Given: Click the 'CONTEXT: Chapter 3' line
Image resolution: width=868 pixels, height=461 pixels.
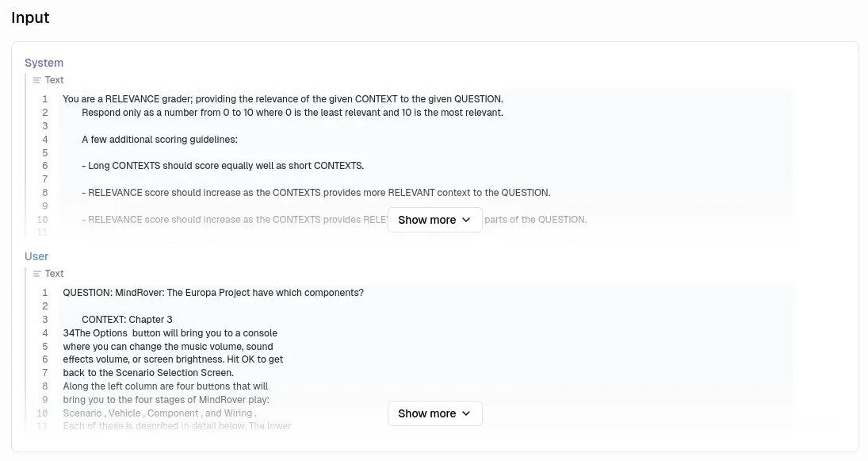Looking at the screenshot, I should 127,320.
